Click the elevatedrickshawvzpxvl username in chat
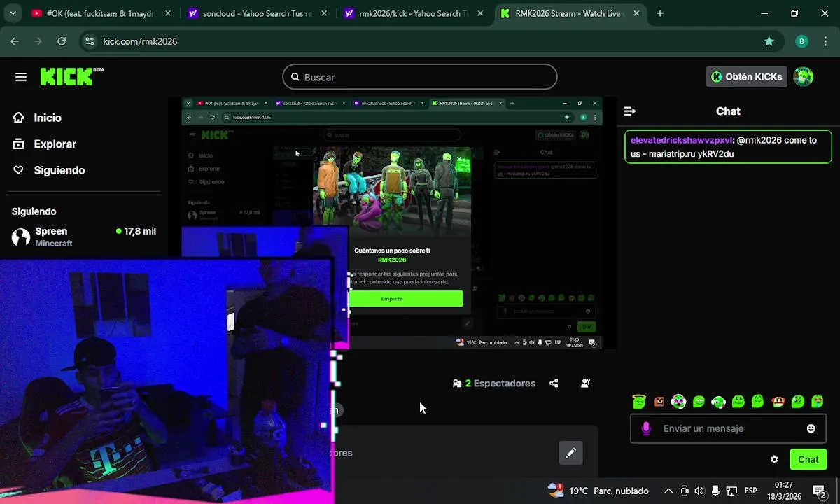 point(681,140)
